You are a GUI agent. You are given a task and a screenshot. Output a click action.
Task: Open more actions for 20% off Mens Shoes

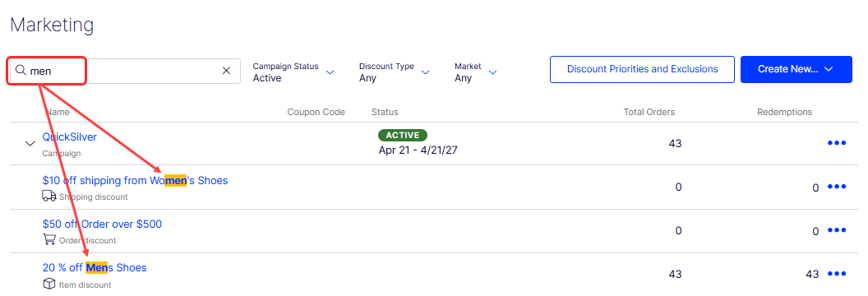point(837,273)
